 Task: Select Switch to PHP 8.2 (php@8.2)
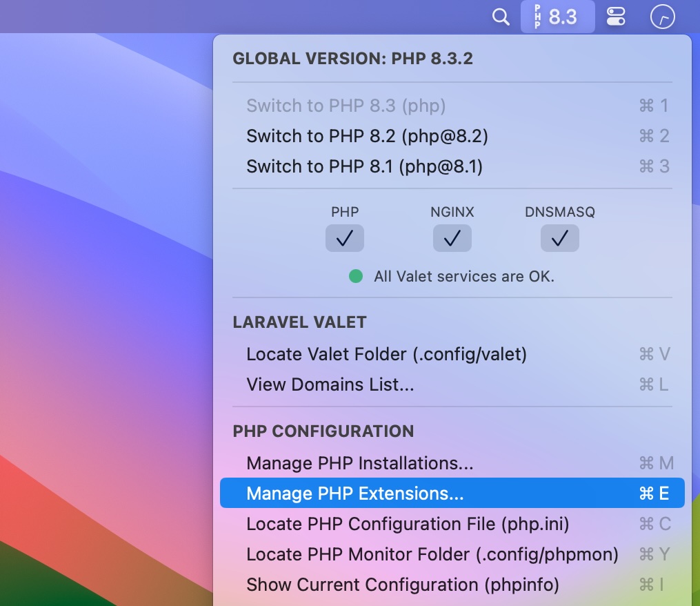pyautogui.click(x=452, y=136)
